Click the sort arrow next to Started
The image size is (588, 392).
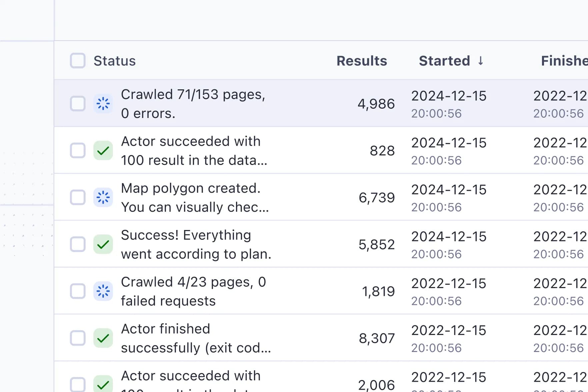coord(480,61)
